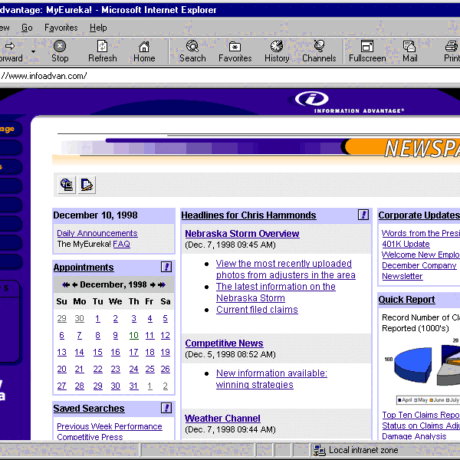460x460 pixels.
Task: Click the address bar URL field
Action: [230, 76]
